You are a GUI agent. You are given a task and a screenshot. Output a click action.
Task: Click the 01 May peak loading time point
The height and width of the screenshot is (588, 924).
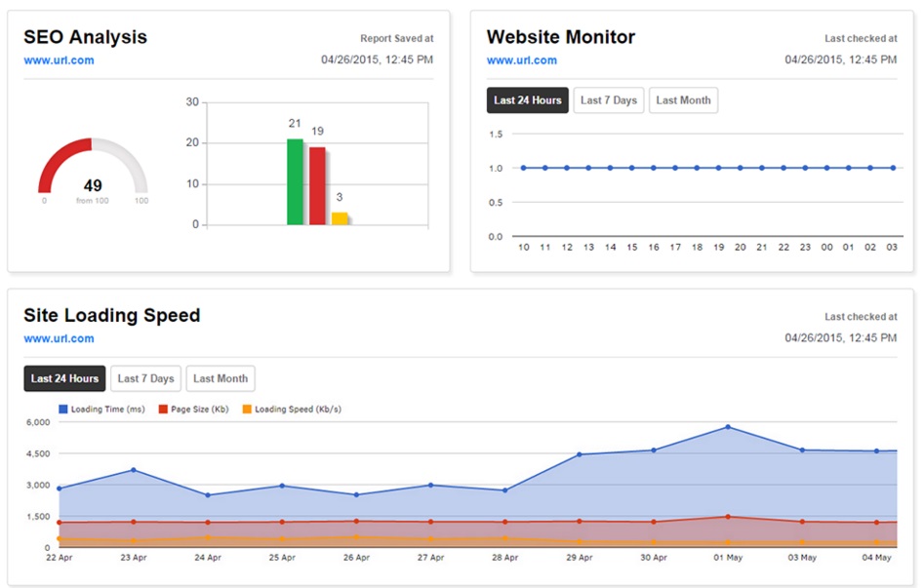pyautogui.click(x=728, y=427)
